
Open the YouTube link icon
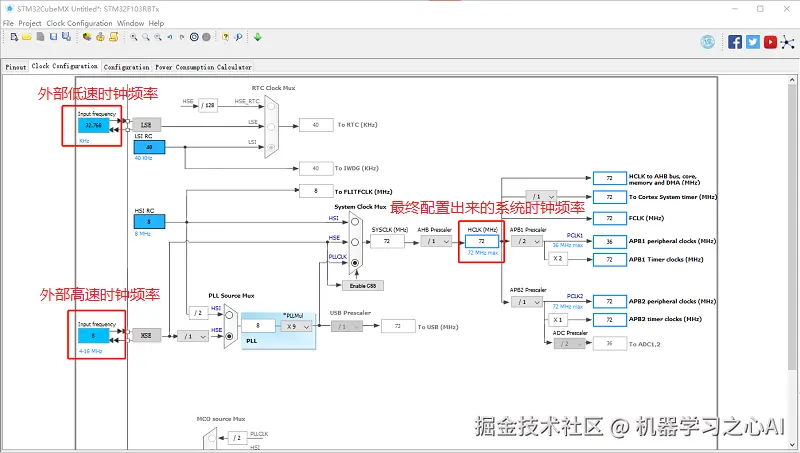(x=770, y=42)
